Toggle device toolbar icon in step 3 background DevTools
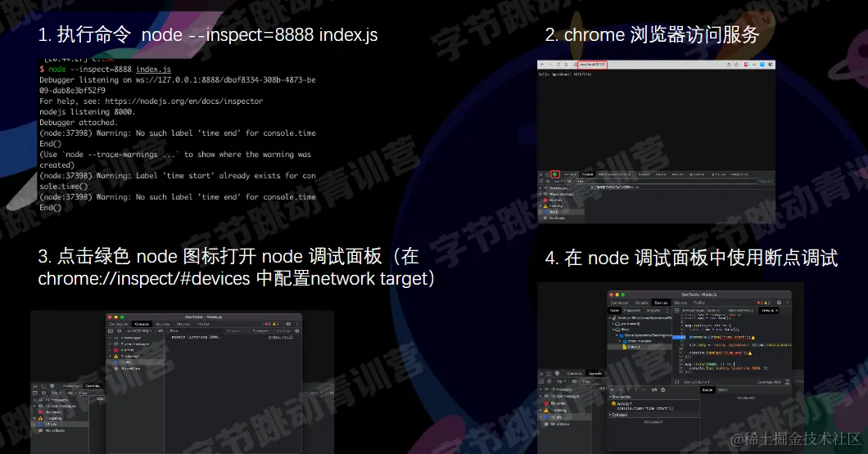 pyautogui.click(x=43, y=386)
